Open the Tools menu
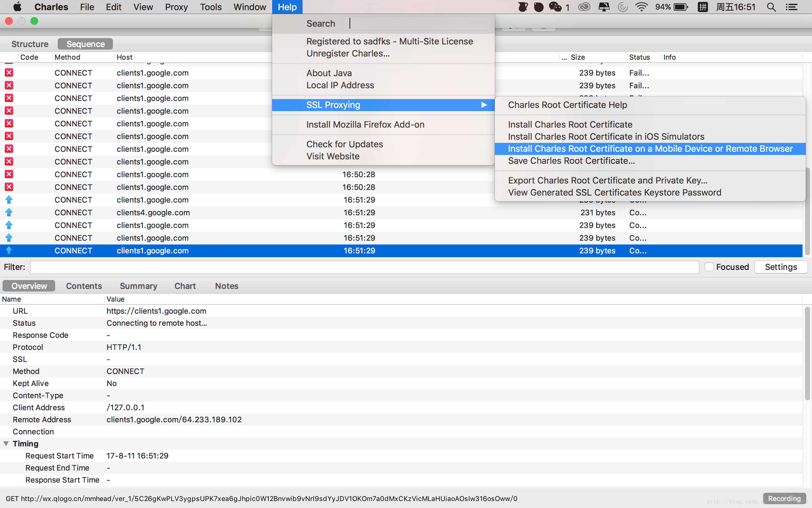 click(x=211, y=7)
